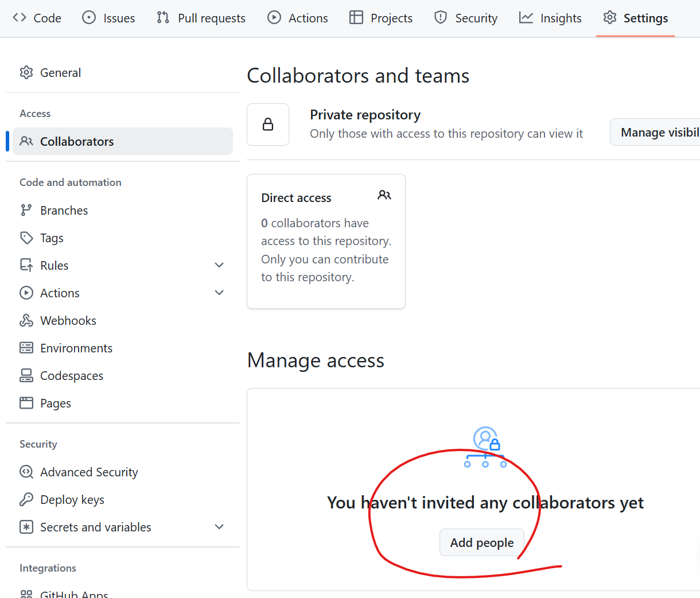Viewport: 700px width, 598px height.
Task: Click the Advanced Security icon
Action: coord(26,472)
